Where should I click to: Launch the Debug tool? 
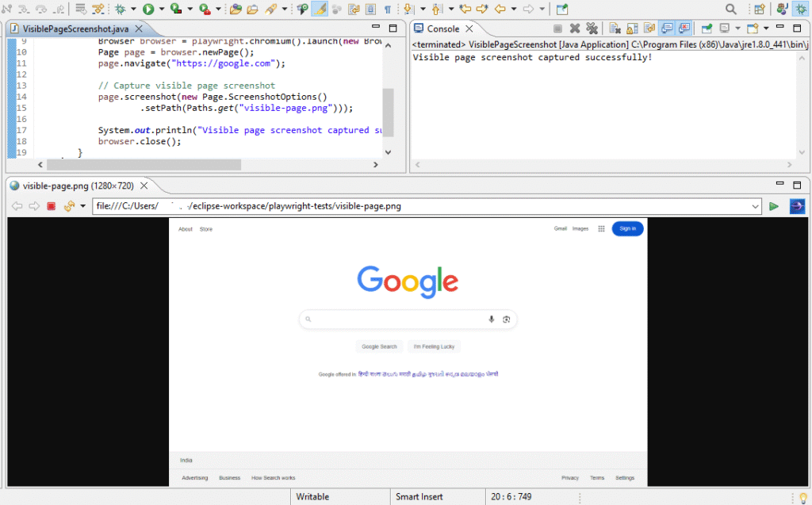121,9
